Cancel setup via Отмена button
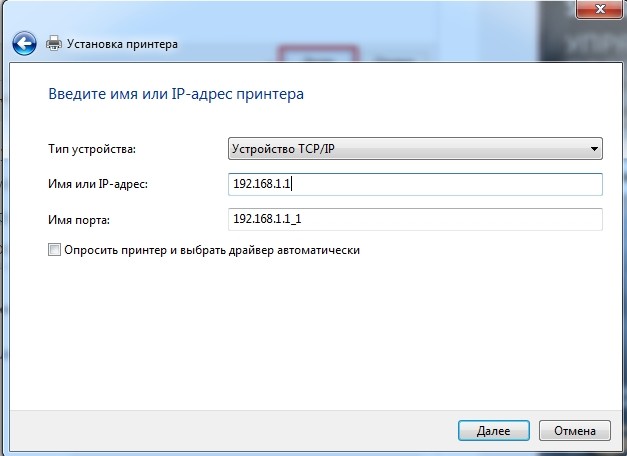 pyautogui.click(x=575, y=431)
